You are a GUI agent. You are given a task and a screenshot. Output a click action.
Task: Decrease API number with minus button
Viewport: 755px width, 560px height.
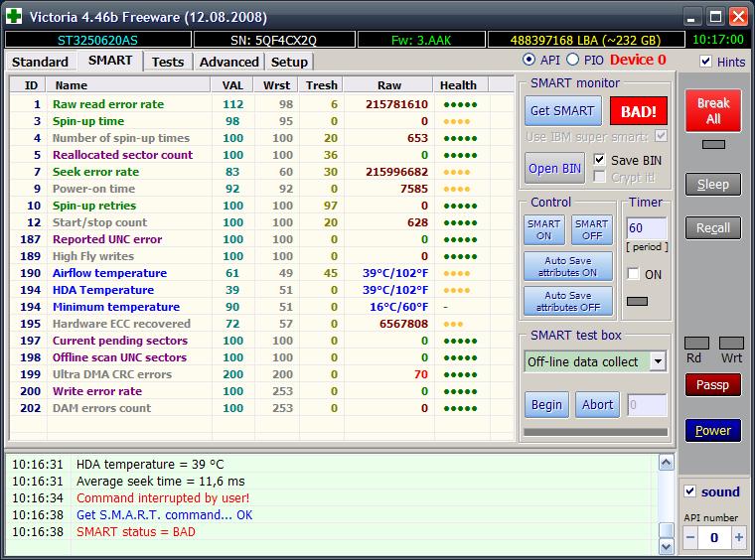690,537
